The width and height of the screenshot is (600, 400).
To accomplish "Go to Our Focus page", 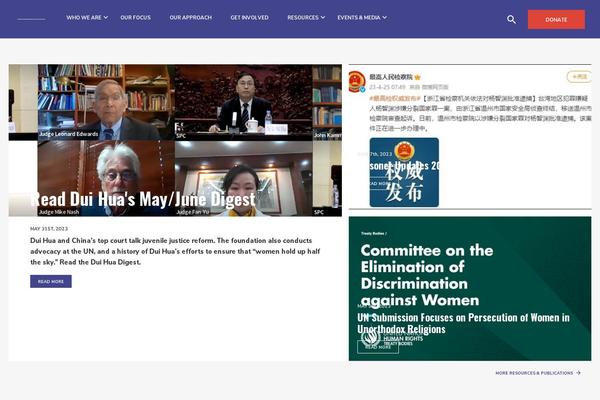I will click(135, 18).
